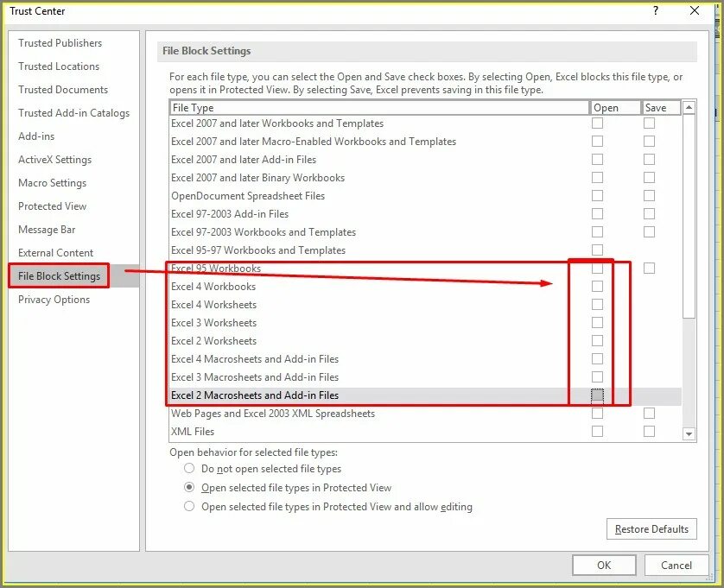Select File Block Settings in sidebar
The width and height of the screenshot is (724, 588).
[x=59, y=276]
